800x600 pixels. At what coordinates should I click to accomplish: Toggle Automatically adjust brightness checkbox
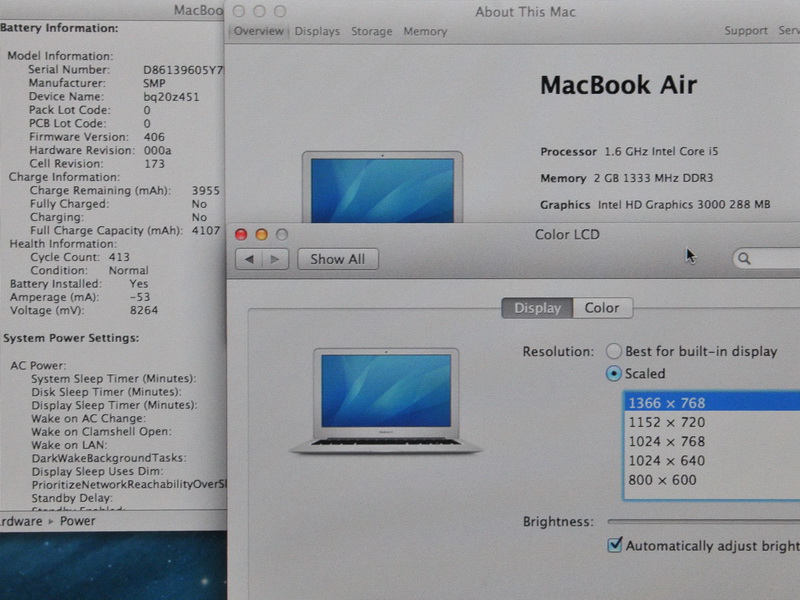click(615, 545)
